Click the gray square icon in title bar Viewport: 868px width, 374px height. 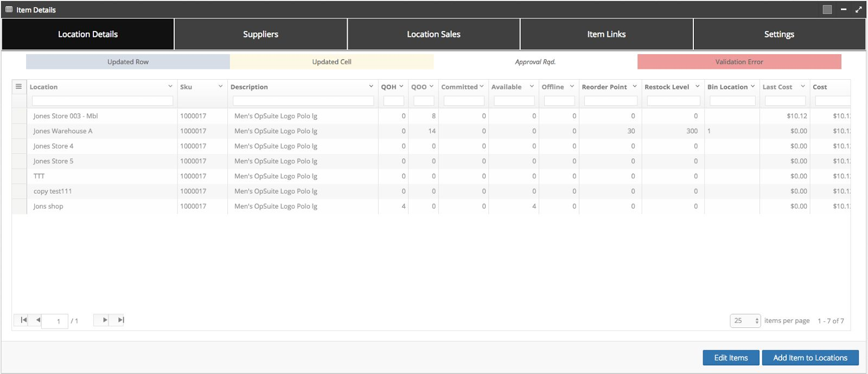(827, 9)
